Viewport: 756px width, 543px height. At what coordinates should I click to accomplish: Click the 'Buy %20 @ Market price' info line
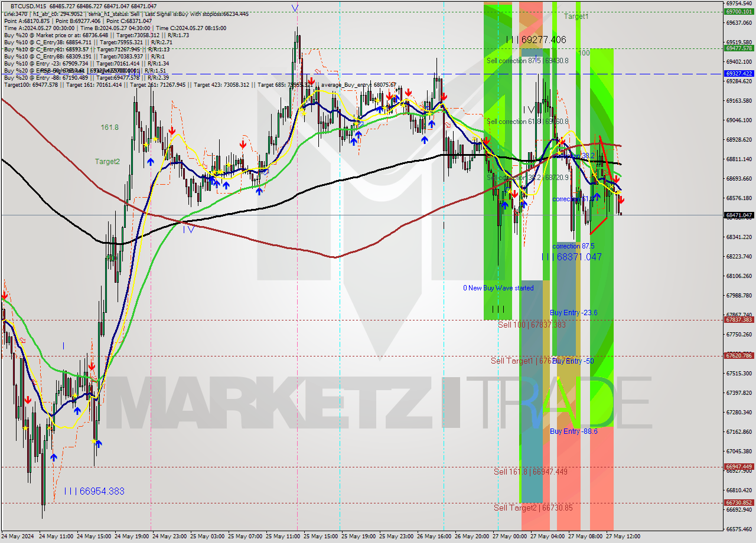pyautogui.click(x=96, y=35)
